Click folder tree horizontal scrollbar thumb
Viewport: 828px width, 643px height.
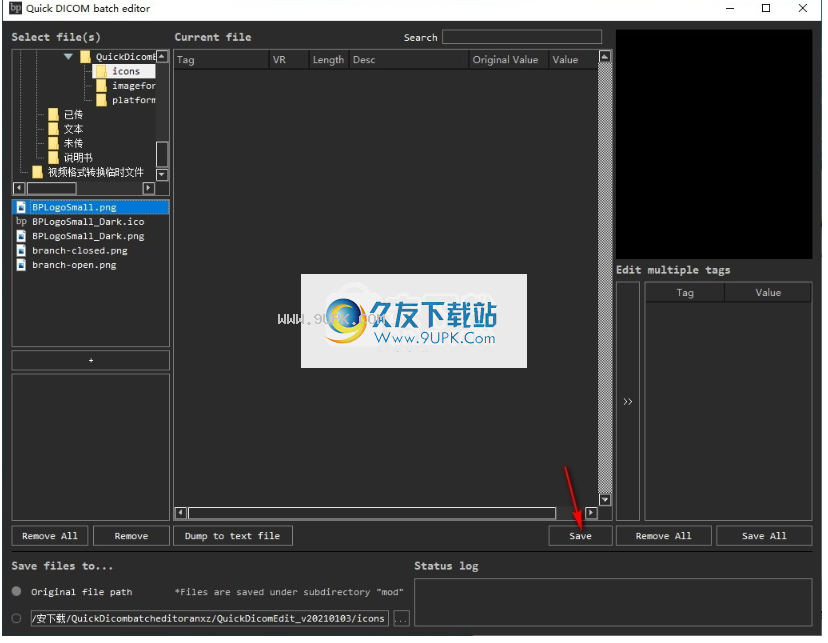click(x=52, y=188)
